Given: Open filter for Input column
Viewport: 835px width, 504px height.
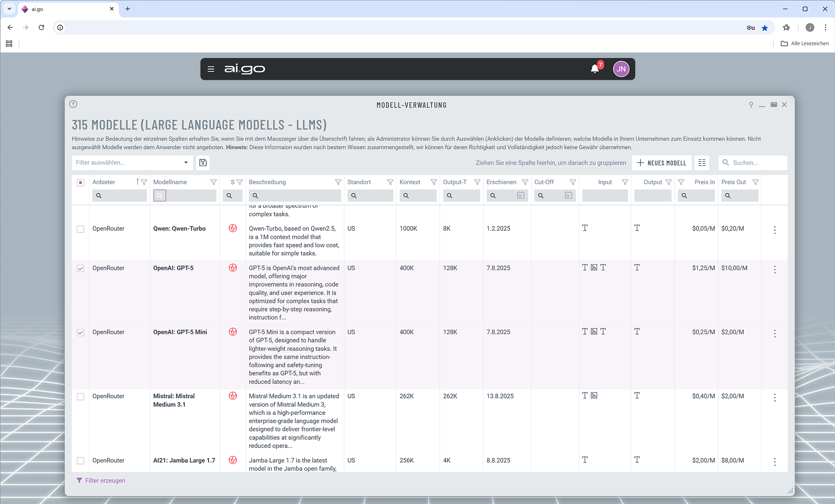Looking at the screenshot, I should [625, 182].
